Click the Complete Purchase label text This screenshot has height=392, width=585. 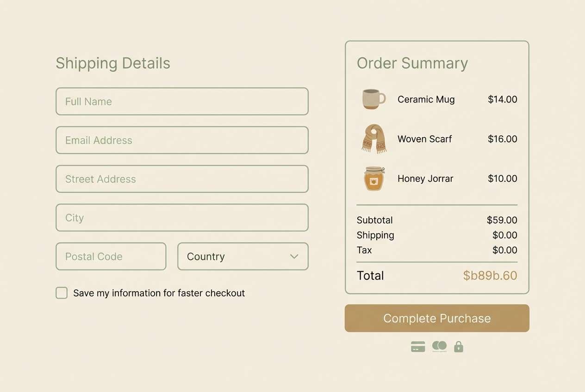point(437,318)
